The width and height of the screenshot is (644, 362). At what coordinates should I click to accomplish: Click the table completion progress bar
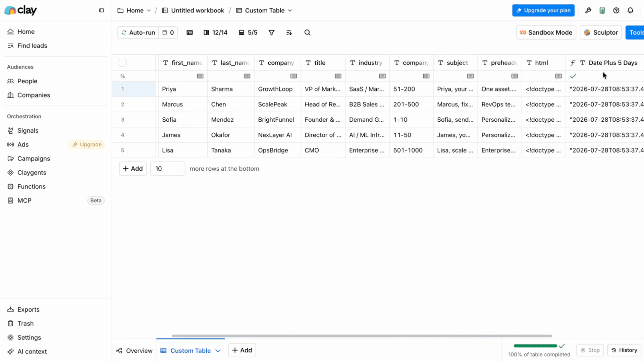coord(535,346)
